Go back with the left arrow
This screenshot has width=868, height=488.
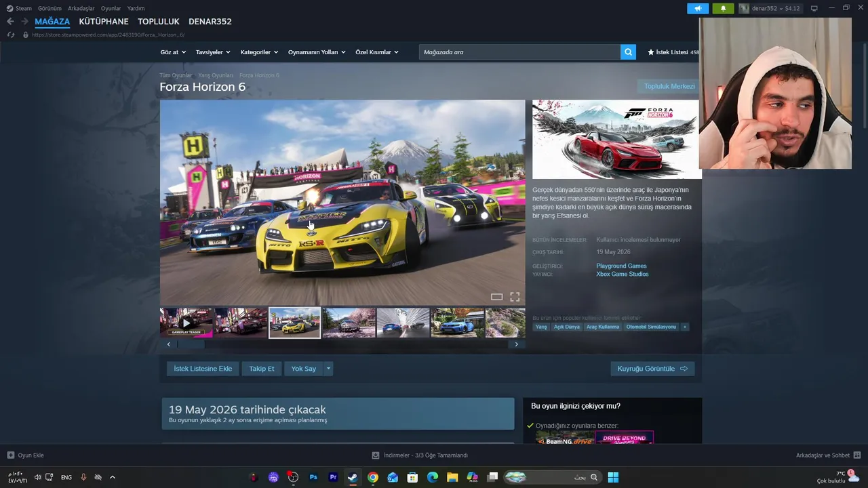click(10, 22)
